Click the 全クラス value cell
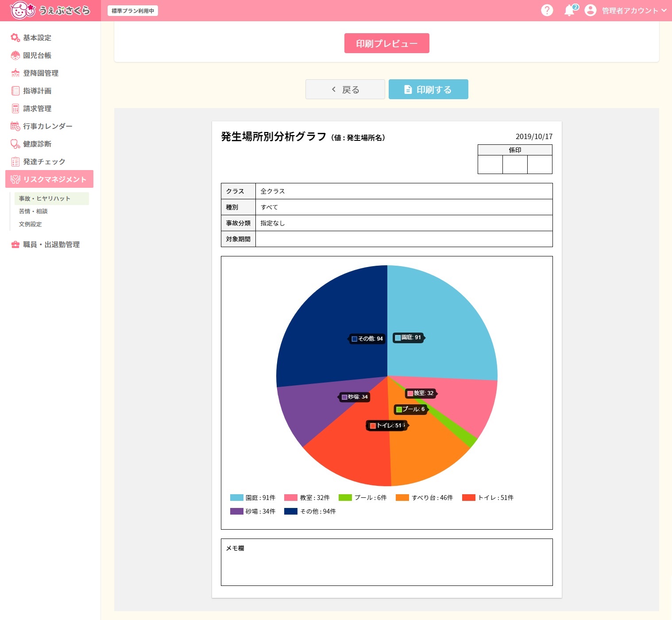Image resolution: width=672 pixels, height=620 pixels. [x=404, y=191]
